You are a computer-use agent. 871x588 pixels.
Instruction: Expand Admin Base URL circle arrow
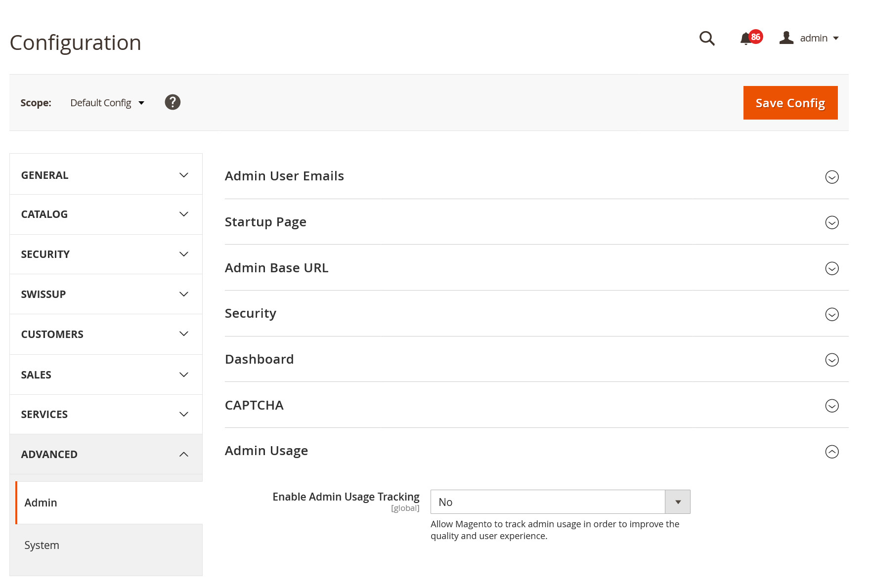(832, 268)
